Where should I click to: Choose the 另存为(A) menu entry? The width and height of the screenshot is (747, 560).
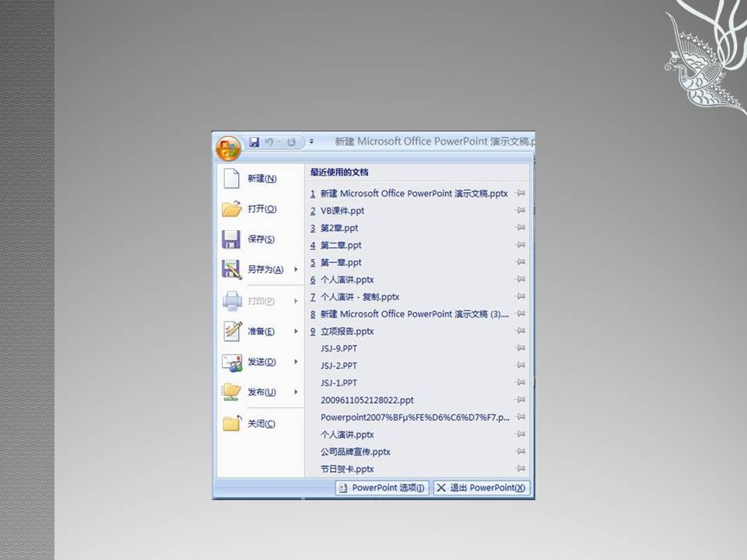click(x=260, y=269)
